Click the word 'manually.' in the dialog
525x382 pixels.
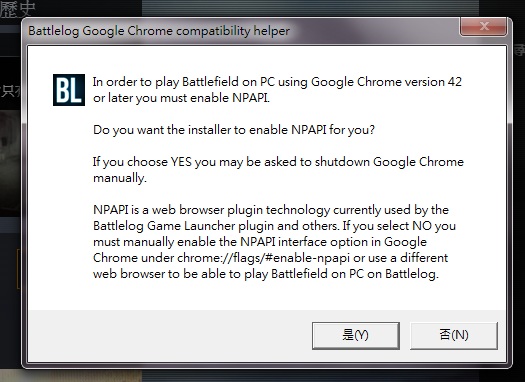tap(120, 178)
